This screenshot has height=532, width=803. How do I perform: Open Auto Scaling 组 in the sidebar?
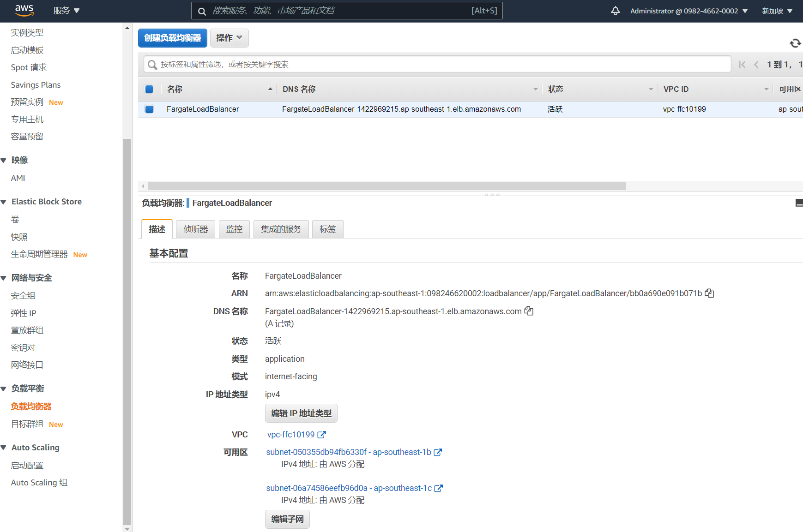[39, 483]
